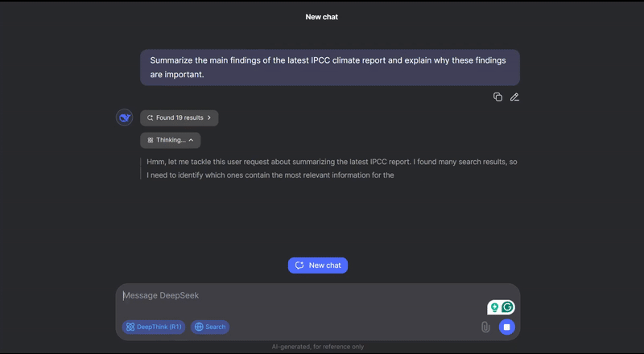Copy the user's IPCC prompt message
Image resolution: width=644 pixels, height=354 pixels.
click(x=497, y=97)
